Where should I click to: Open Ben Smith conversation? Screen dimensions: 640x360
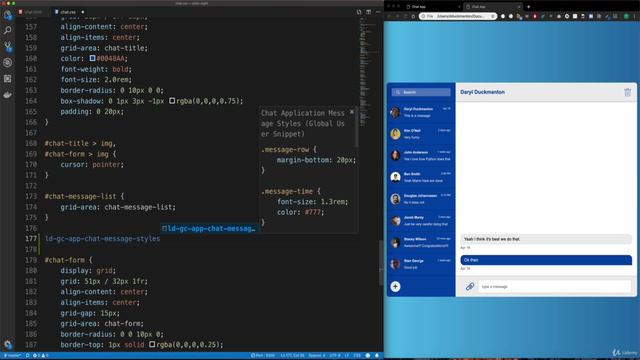[421, 177]
